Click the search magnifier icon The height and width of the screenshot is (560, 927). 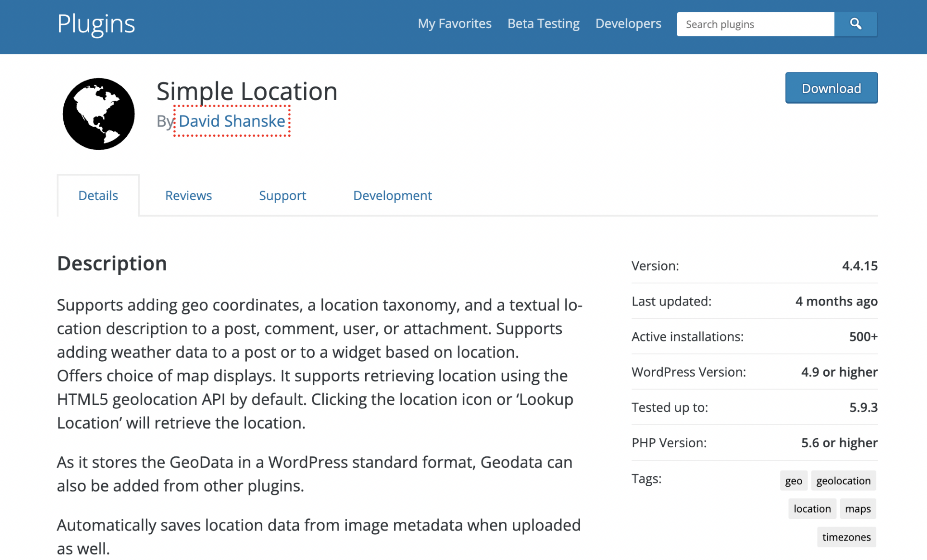point(855,24)
